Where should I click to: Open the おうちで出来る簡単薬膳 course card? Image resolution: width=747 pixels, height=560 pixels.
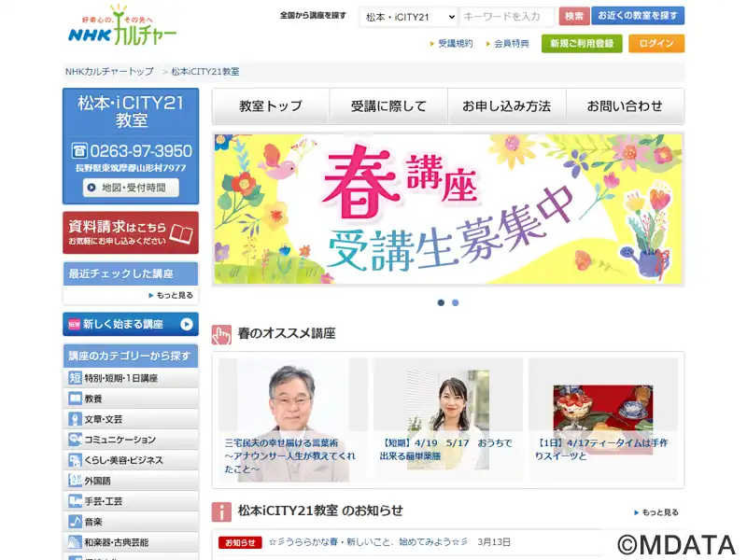tap(448, 420)
